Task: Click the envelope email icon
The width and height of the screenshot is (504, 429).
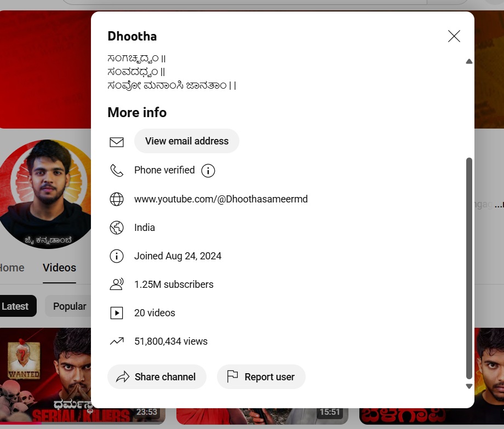Action: click(117, 142)
